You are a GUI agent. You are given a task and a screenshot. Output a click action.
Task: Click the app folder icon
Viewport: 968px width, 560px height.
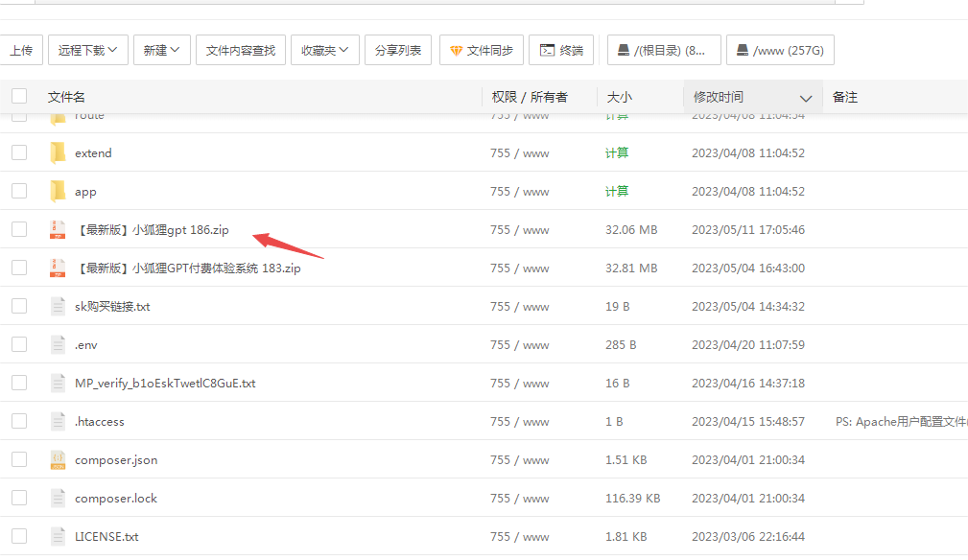click(x=59, y=190)
